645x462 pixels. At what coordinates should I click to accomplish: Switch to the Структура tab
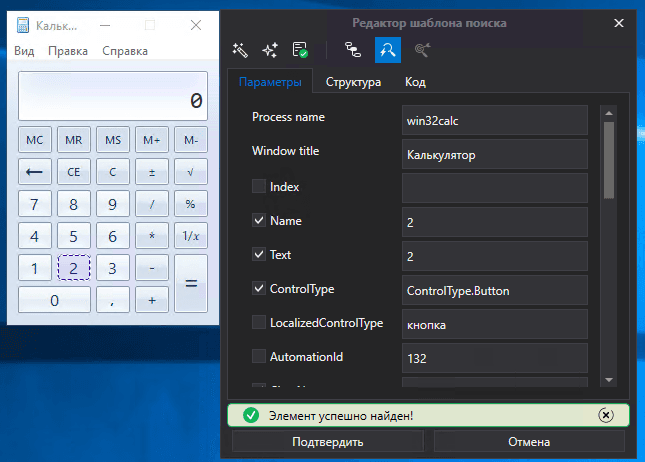(x=353, y=82)
